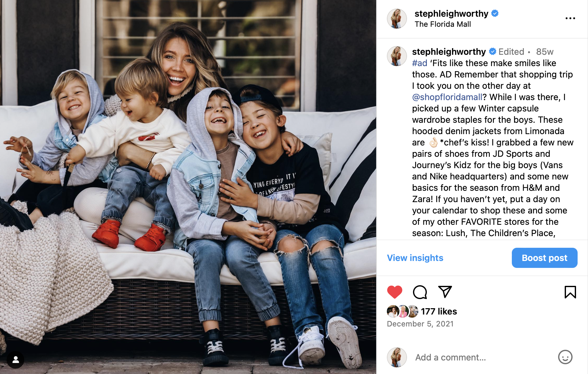Visit the @shopfloridamall mention
The image size is (588, 374).
(x=447, y=97)
